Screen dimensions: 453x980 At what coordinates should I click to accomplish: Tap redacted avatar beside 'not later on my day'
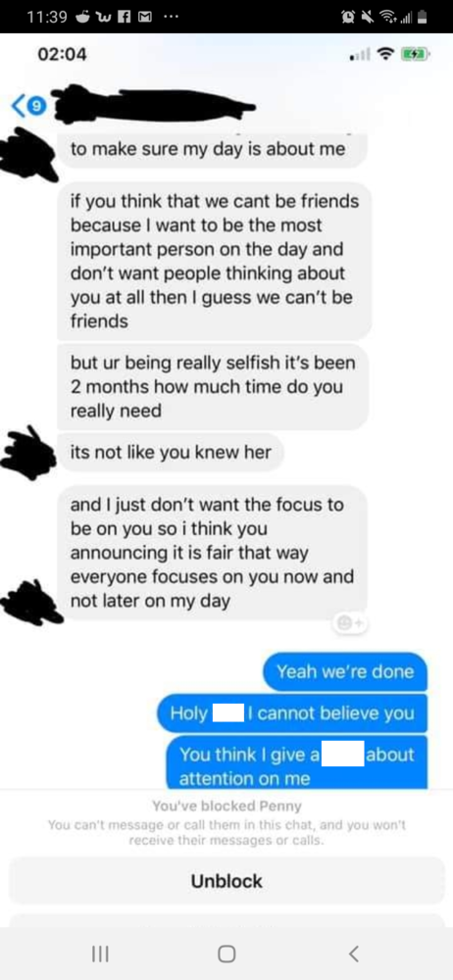coord(30,602)
